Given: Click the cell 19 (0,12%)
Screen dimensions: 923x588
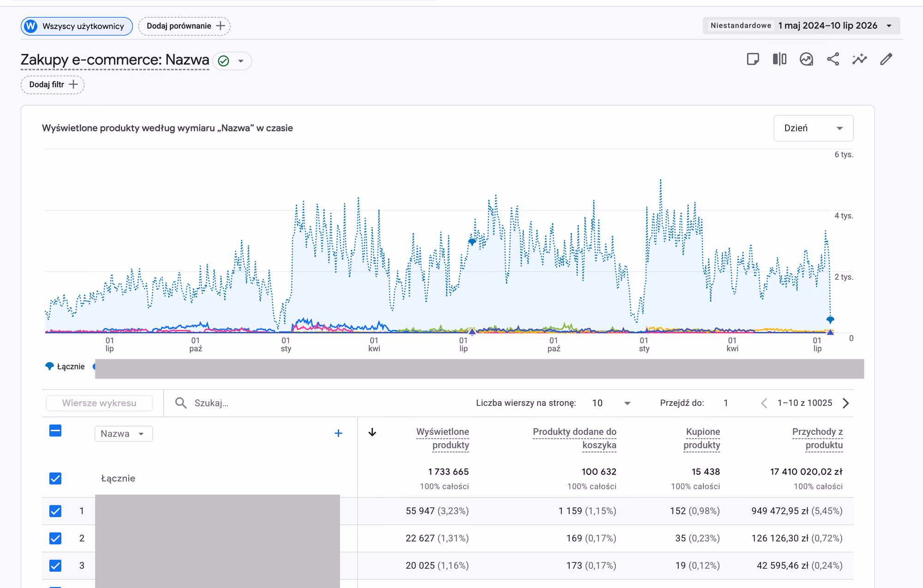Looking at the screenshot, I should click(x=697, y=565).
